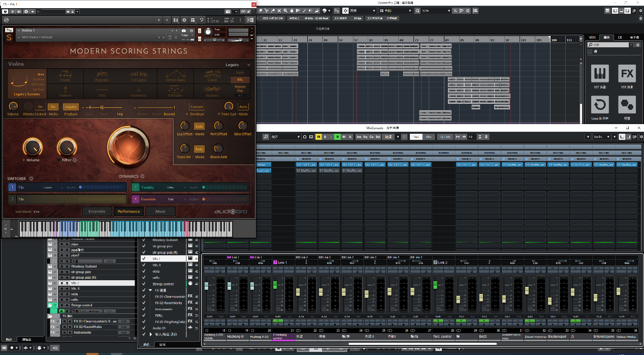Choose the Col Legno articulation

coord(139,75)
